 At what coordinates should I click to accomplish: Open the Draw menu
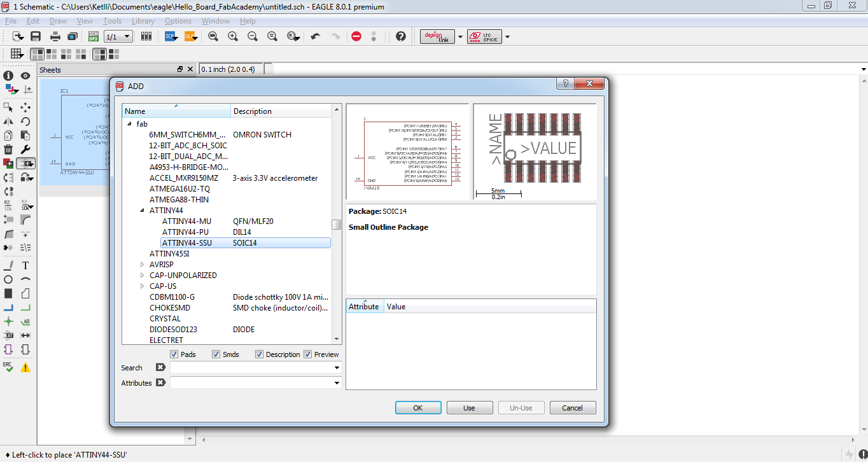(58, 21)
